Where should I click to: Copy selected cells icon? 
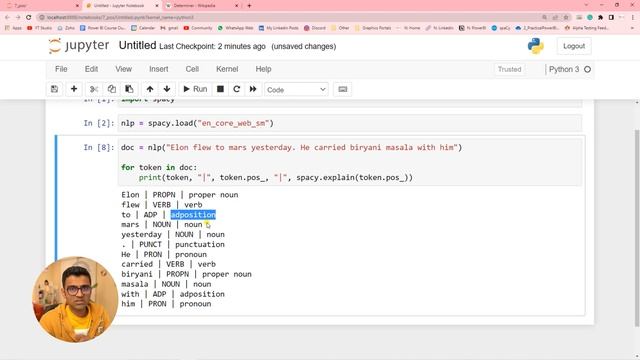[x=111, y=89]
